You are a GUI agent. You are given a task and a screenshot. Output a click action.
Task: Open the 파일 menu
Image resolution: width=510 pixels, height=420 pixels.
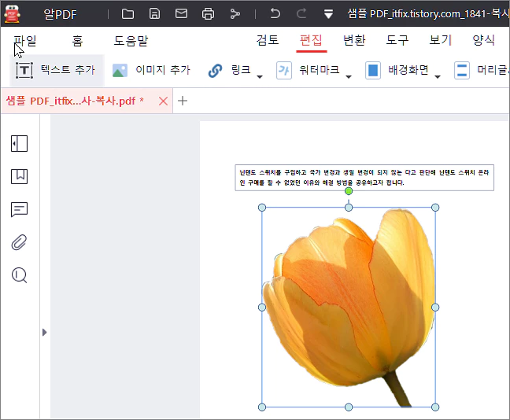click(25, 41)
